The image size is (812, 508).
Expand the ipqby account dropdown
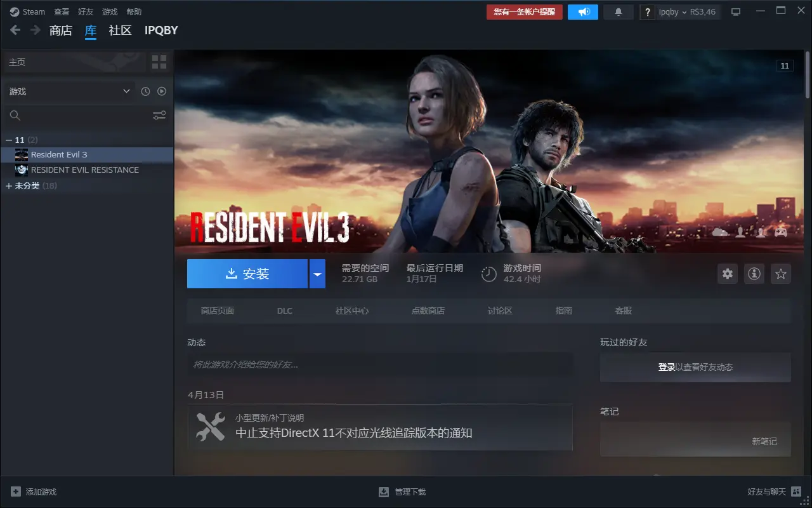688,12
